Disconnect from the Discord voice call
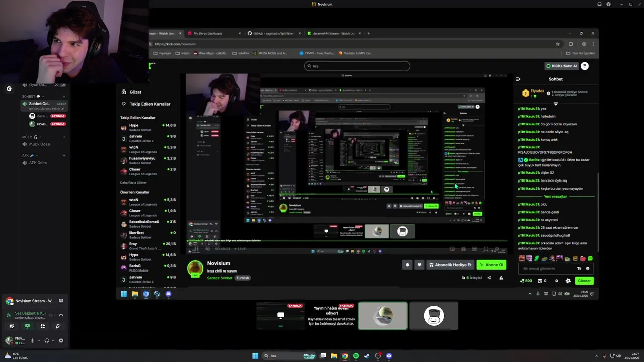 tap(61, 315)
